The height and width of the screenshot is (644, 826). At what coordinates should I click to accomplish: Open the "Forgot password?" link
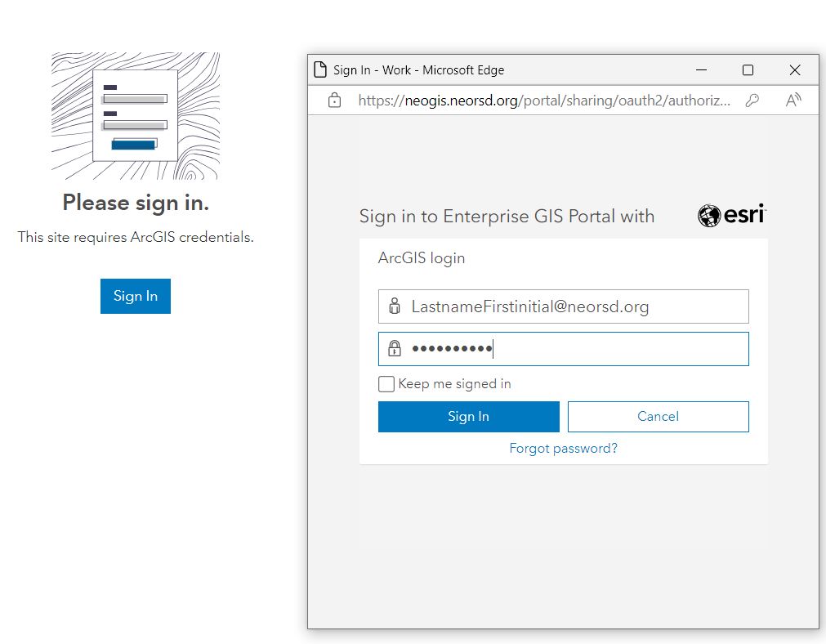pyautogui.click(x=563, y=449)
